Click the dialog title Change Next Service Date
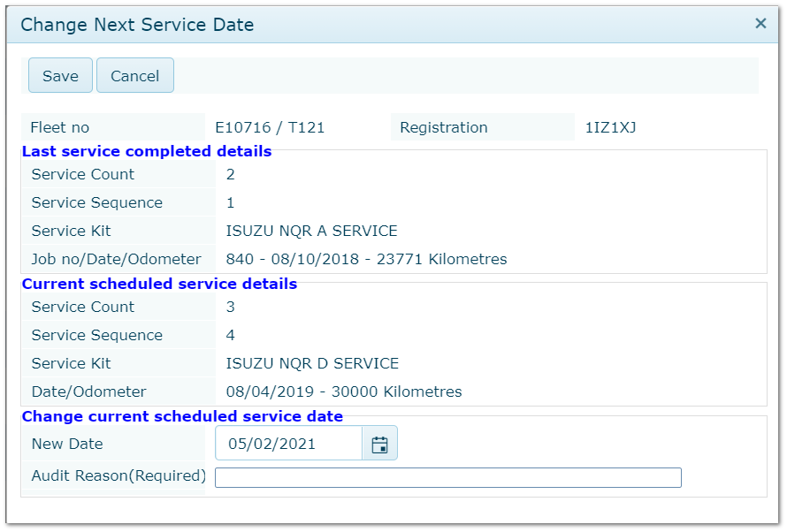787x532 pixels. (137, 25)
